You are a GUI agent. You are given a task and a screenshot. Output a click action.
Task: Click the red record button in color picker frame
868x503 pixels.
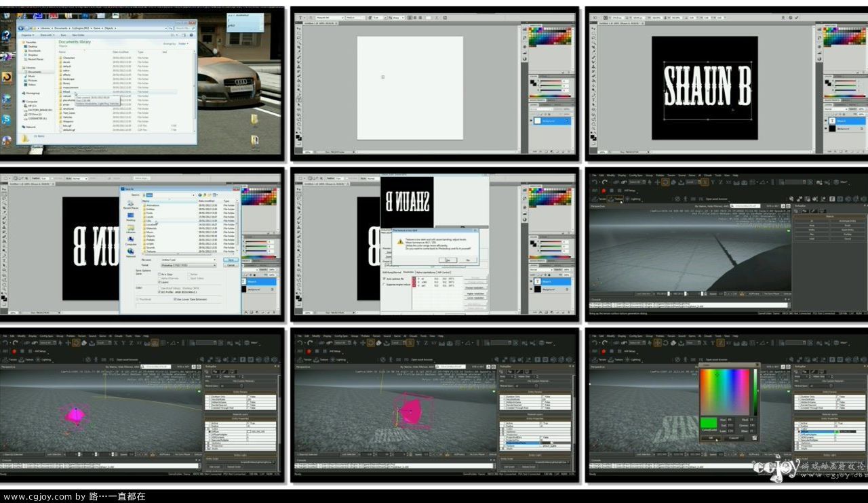click(x=604, y=351)
